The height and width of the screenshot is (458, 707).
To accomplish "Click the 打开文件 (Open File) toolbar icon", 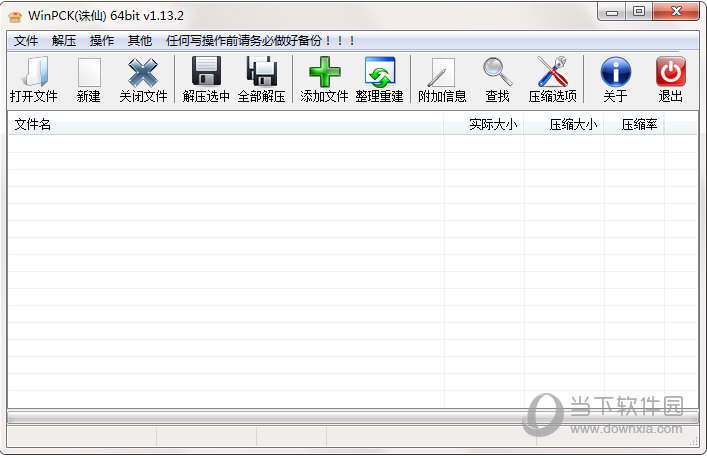I will coord(36,72).
